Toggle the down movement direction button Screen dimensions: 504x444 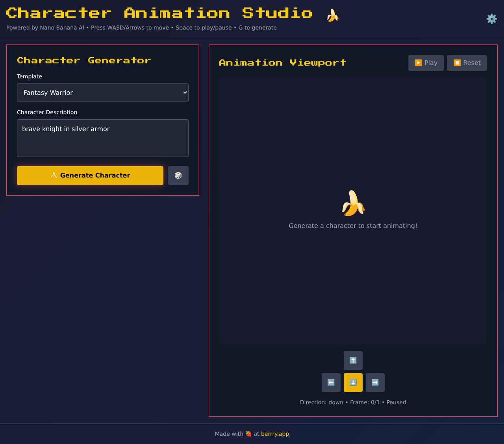(x=353, y=382)
